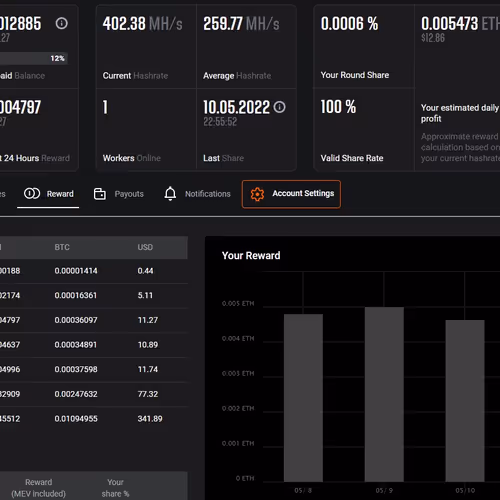Click USD value 77.32
This screenshot has width=500, height=500.
click(x=148, y=394)
